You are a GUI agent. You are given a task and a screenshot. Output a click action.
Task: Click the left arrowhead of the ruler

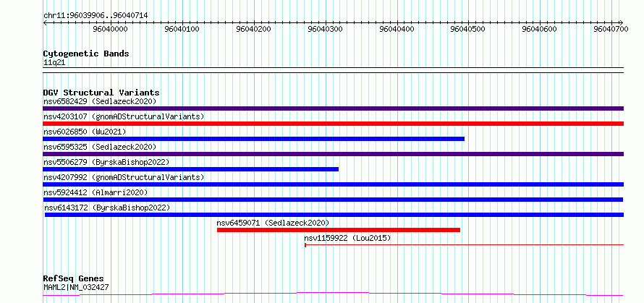tap(45, 22)
